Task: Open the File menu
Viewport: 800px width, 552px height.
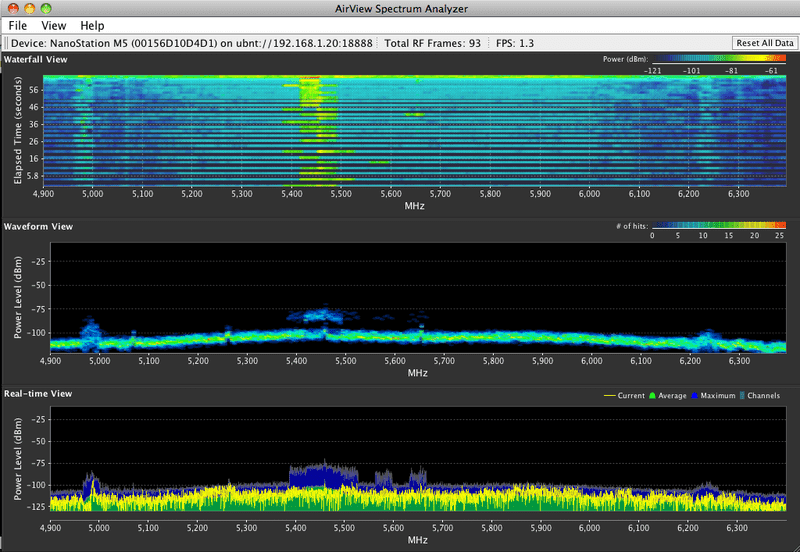Action: (x=17, y=25)
